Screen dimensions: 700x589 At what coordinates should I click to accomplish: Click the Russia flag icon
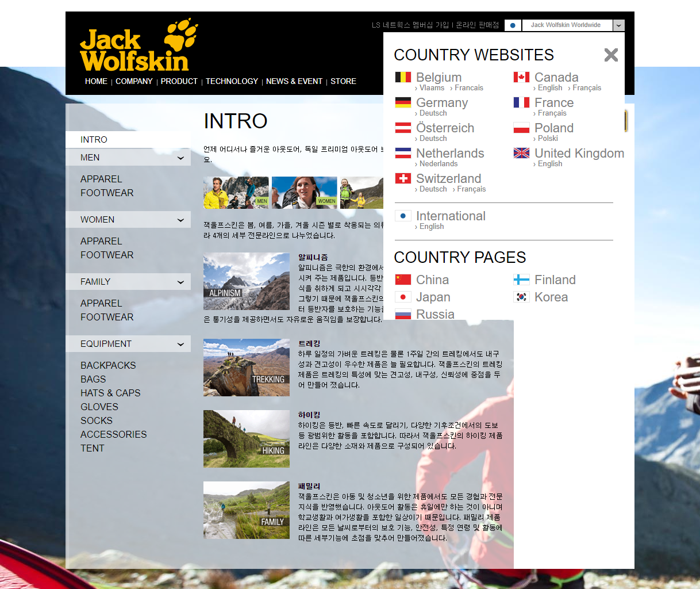coord(403,315)
